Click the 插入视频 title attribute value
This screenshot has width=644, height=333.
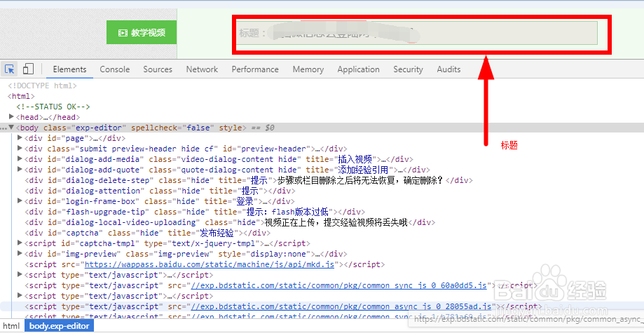[x=355, y=159]
